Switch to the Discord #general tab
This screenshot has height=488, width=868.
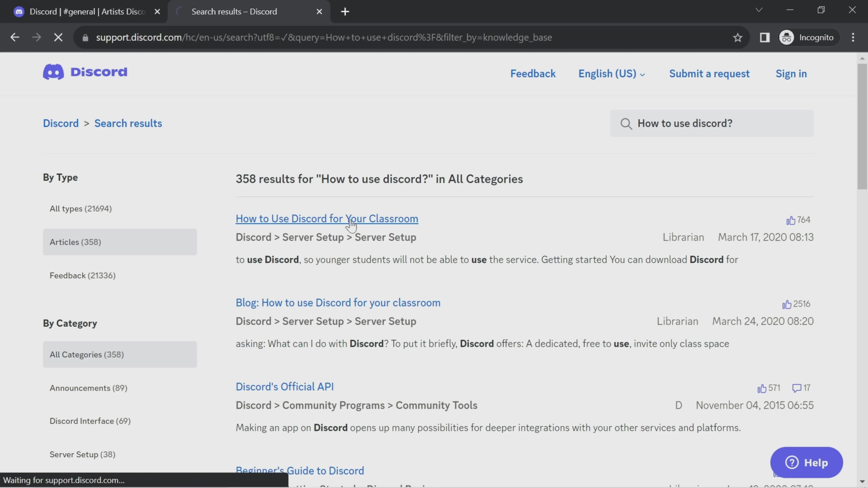point(84,12)
